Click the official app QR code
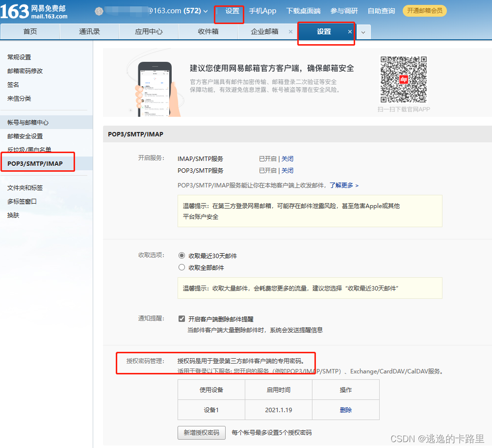The image size is (492, 448). point(404,79)
